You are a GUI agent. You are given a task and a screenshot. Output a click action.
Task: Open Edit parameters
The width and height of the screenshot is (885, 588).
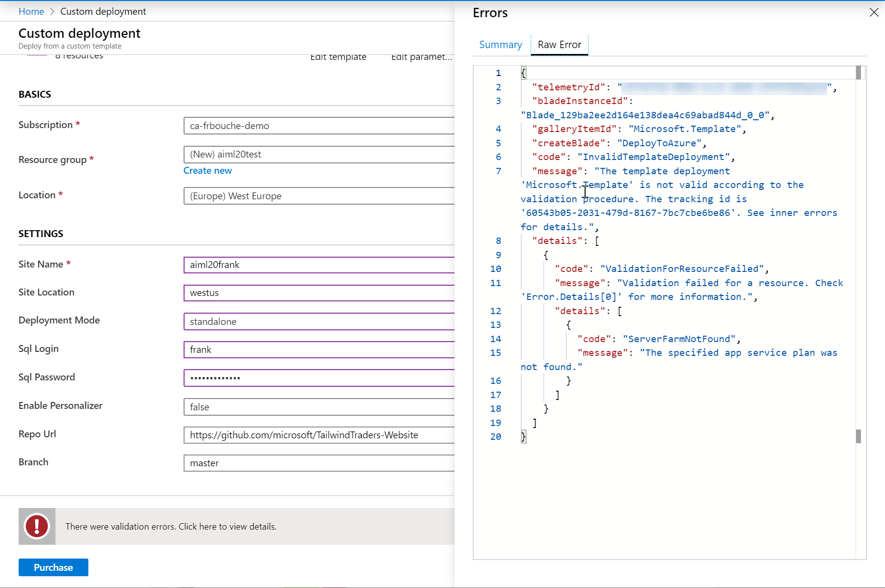421,57
